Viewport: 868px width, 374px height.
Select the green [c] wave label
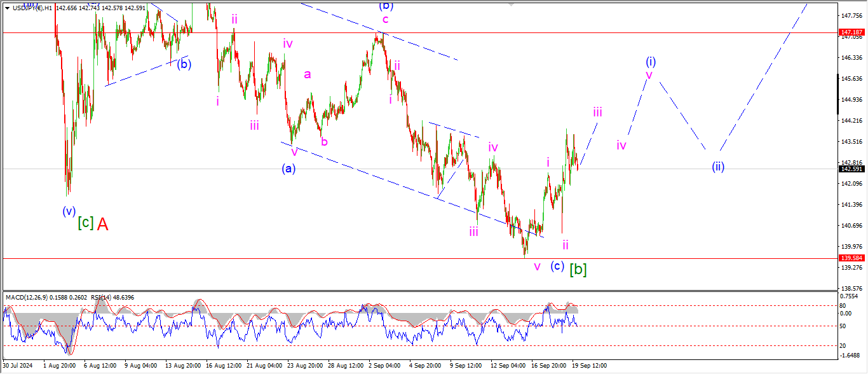point(85,223)
